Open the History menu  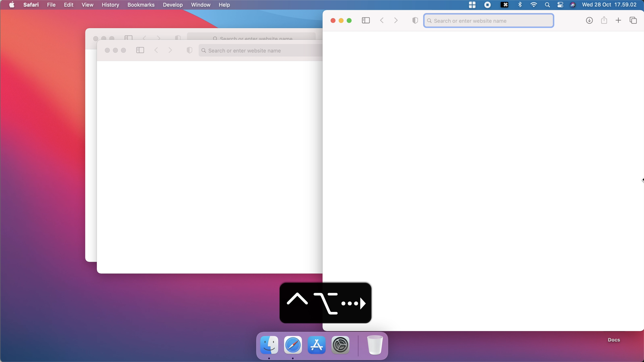pos(110,5)
